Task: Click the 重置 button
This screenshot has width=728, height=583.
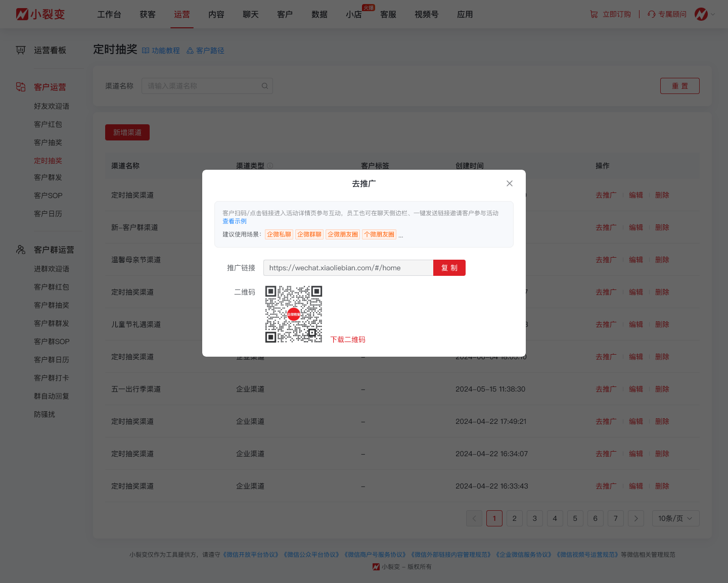Action: [680, 86]
